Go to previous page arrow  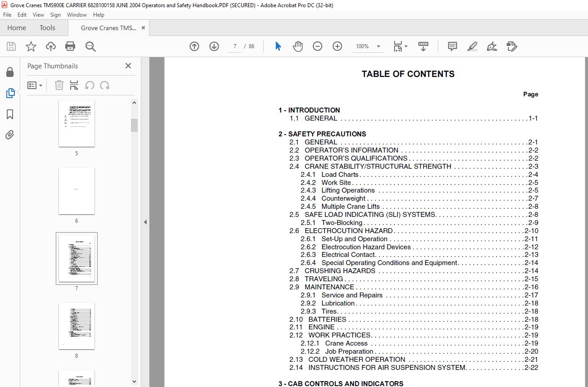pyautogui.click(x=194, y=46)
